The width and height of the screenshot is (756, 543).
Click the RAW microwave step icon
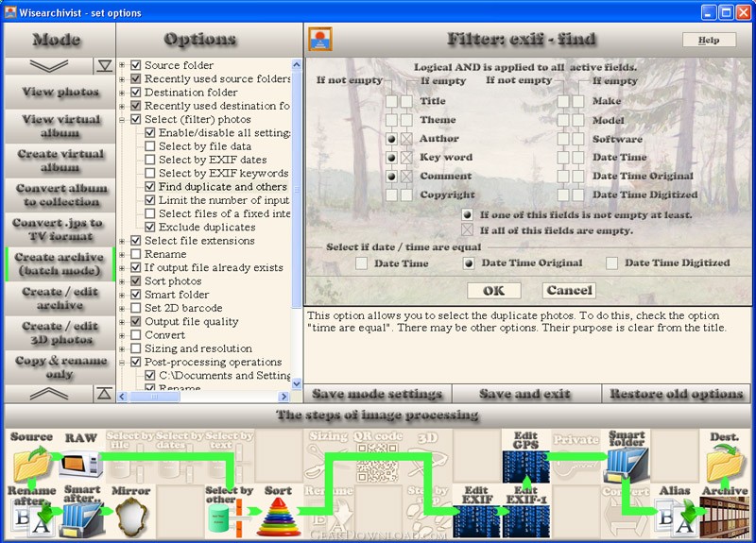[x=80, y=464]
